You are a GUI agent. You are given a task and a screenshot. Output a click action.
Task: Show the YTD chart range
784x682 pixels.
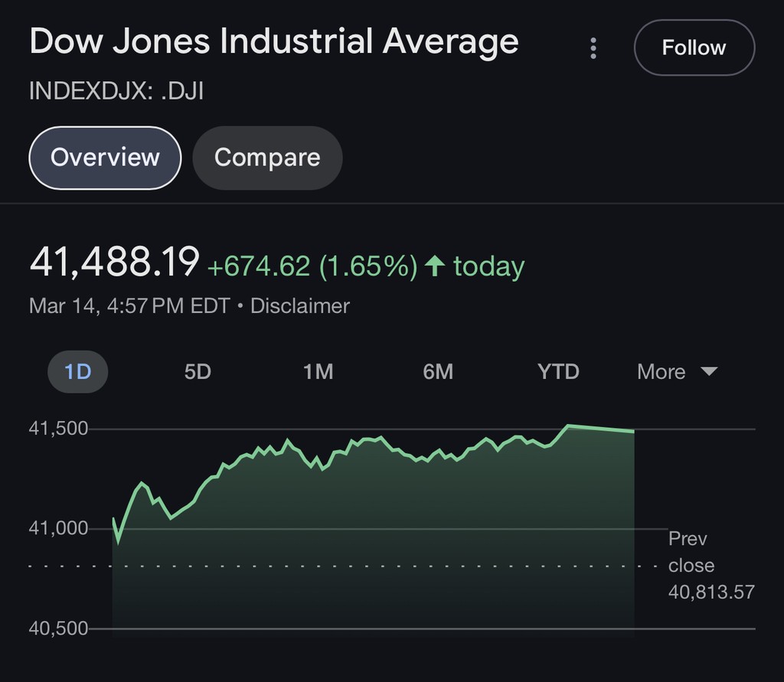pyautogui.click(x=558, y=372)
